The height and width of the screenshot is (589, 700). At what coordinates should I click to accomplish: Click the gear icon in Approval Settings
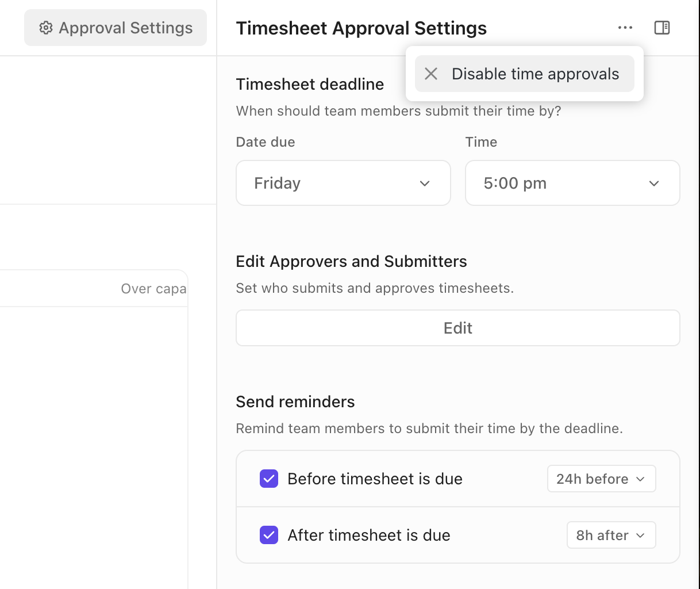pos(46,28)
